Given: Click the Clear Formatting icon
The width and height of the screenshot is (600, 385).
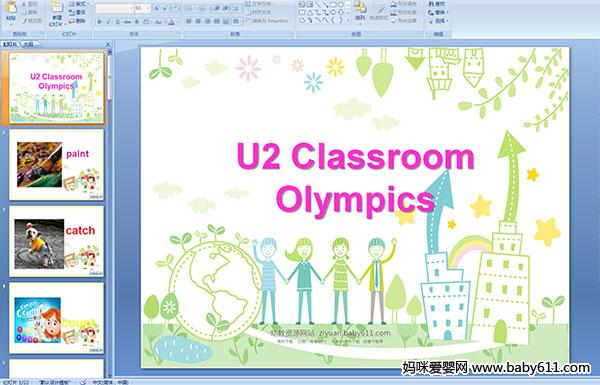Looking at the screenshot, I should pos(175,8).
